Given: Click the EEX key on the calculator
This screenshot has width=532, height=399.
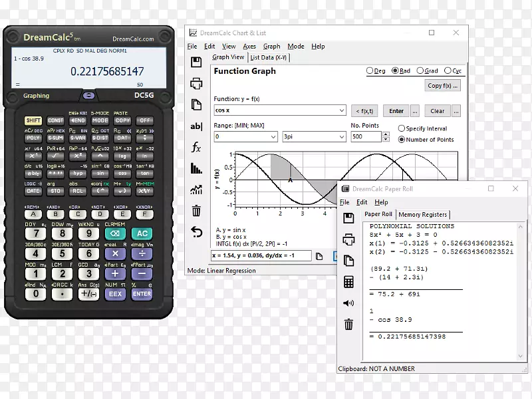Looking at the screenshot, I should [115, 294].
